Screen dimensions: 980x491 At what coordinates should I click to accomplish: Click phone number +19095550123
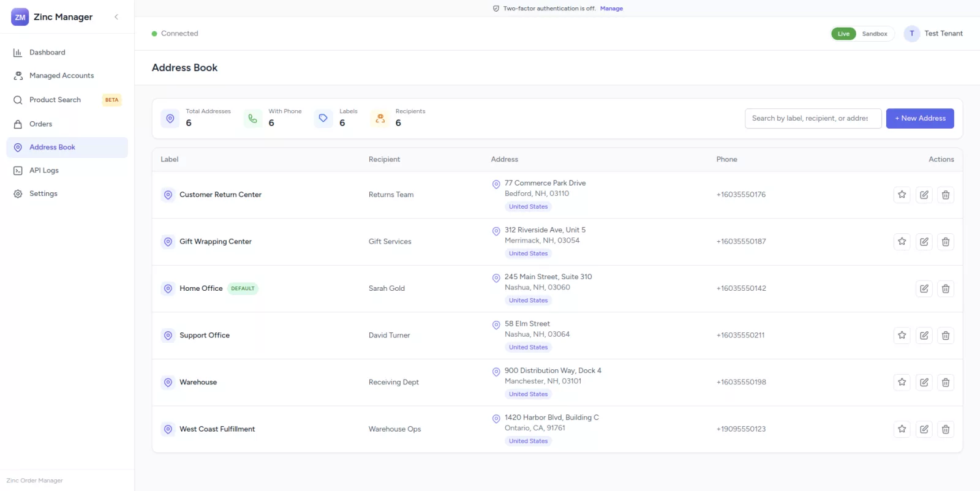point(741,429)
